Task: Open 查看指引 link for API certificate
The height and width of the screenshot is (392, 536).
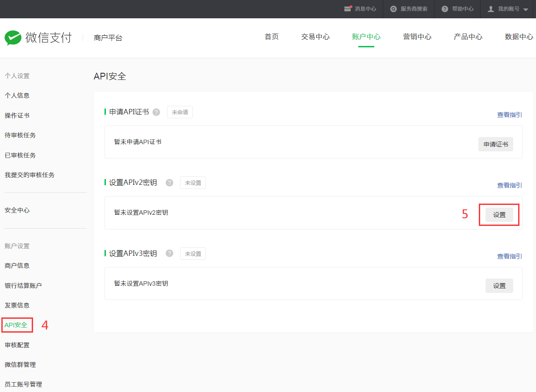Action: click(509, 115)
